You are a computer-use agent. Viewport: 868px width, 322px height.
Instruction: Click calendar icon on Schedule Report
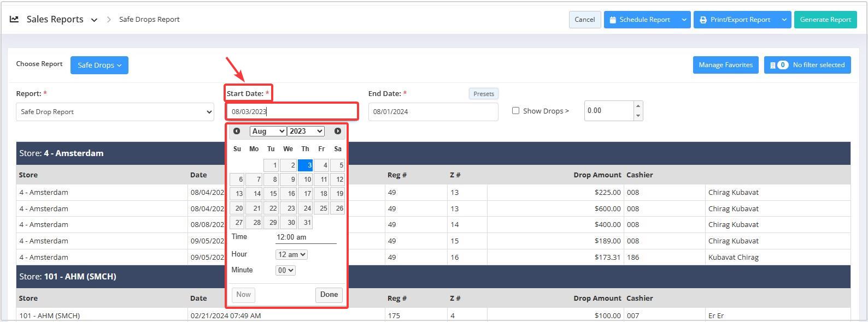click(x=613, y=20)
